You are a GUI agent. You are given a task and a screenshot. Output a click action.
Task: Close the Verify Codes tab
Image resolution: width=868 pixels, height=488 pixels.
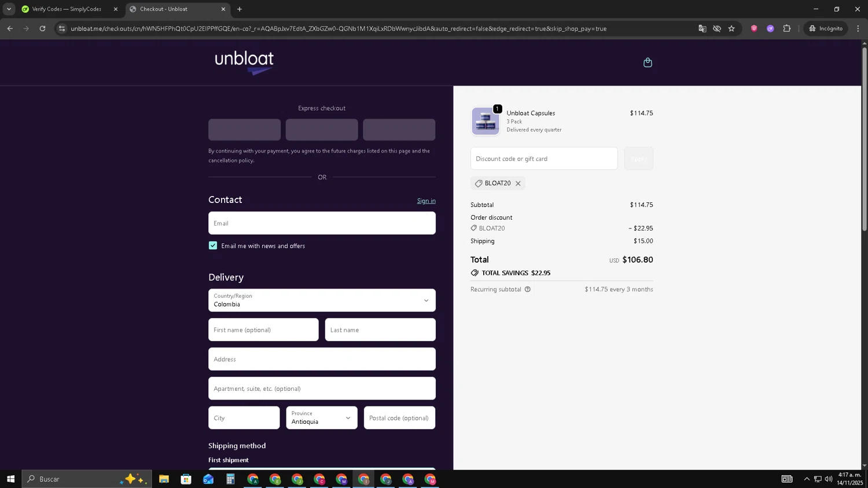pos(115,9)
